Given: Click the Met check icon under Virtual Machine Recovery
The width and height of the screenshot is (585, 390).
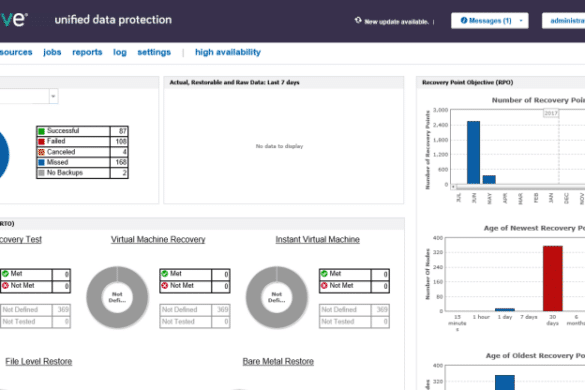Looking at the screenshot, I should pos(165,274).
